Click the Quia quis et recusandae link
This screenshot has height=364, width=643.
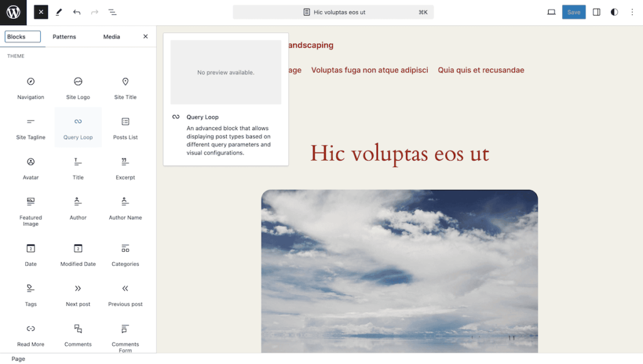click(480, 70)
